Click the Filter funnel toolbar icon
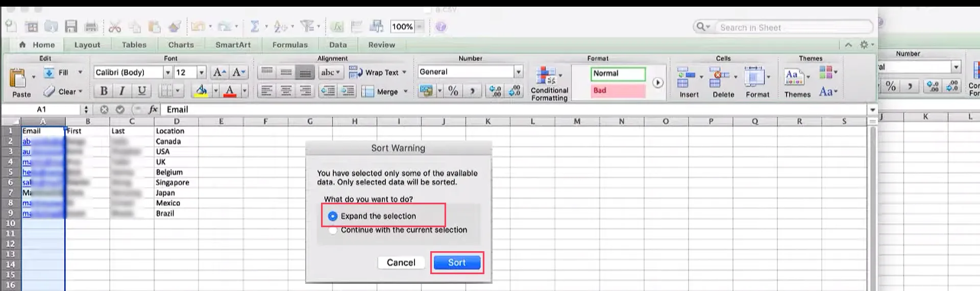Screen dimensions: 980x291 pyautogui.click(x=307, y=26)
